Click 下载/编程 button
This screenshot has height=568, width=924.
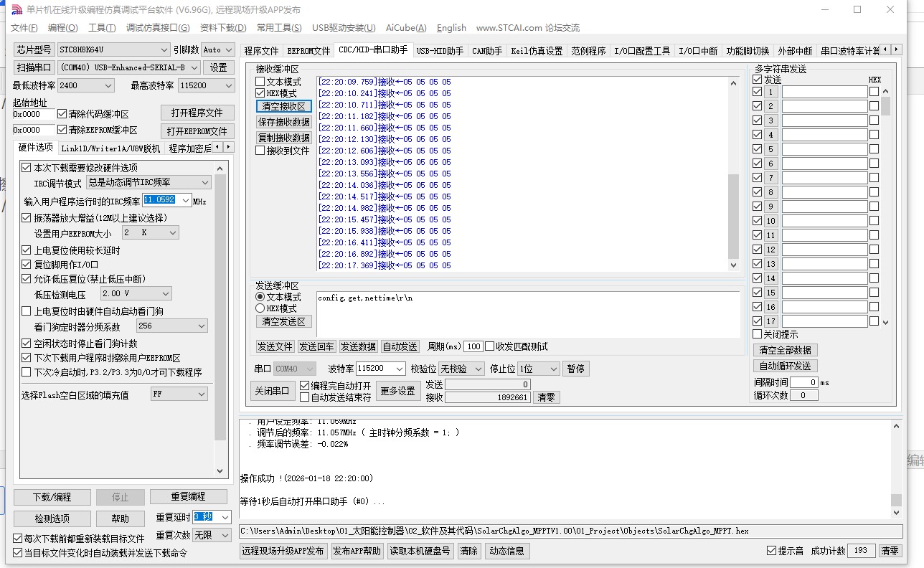(x=52, y=497)
